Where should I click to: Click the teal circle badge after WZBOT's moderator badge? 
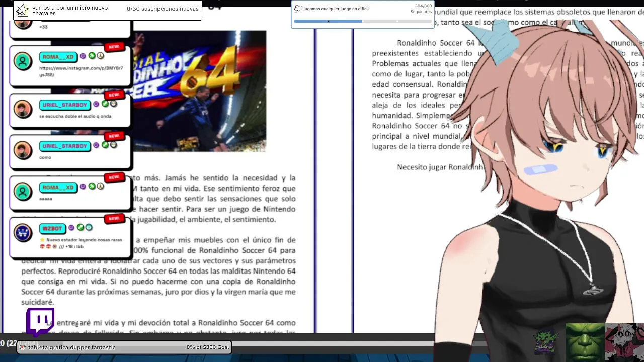coord(89,228)
